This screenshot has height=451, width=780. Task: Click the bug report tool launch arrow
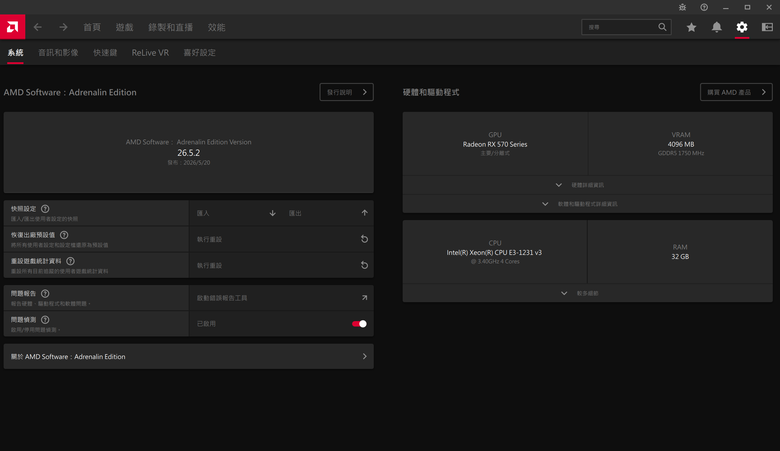pos(365,298)
